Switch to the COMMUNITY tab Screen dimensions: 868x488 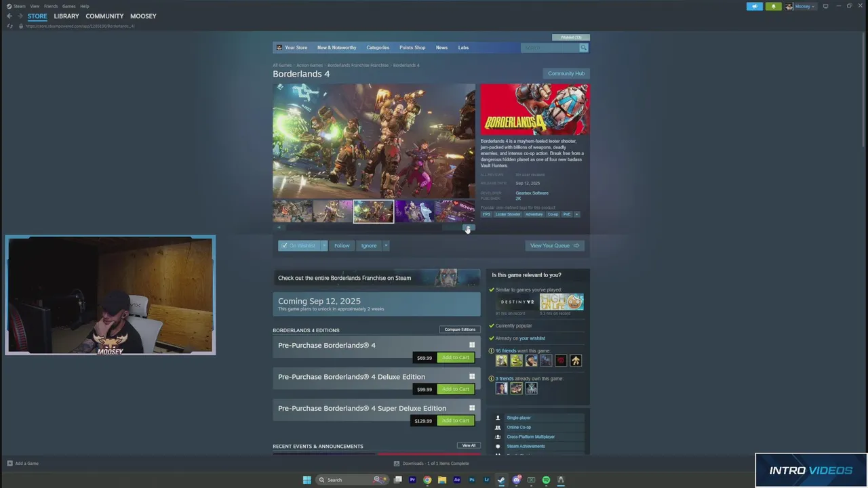pyautogui.click(x=104, y=16)
